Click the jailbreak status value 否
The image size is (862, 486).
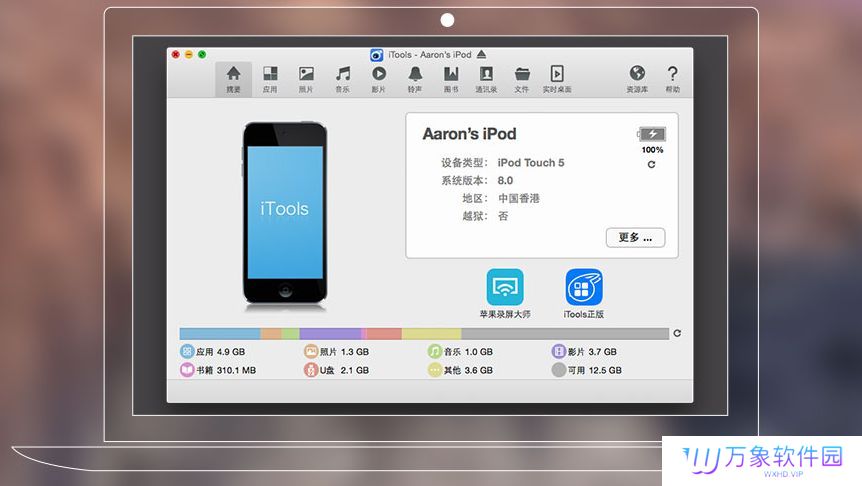click(x=503, y=216)
